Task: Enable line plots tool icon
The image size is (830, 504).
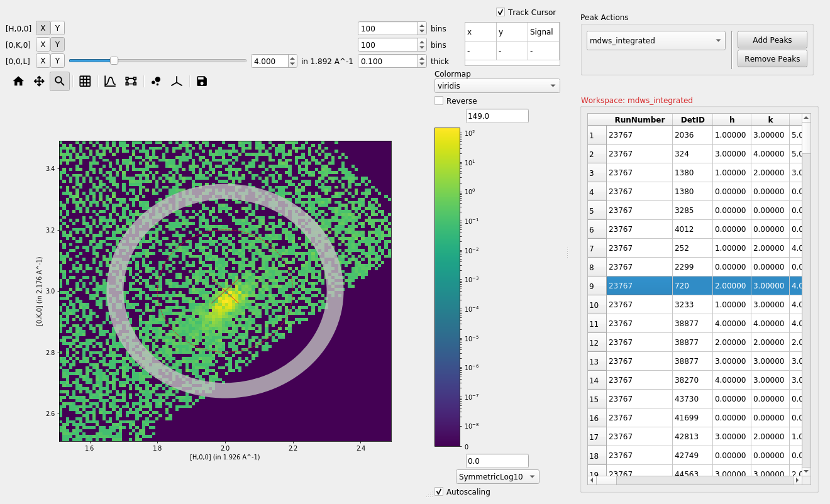Action: pos(110,81)
